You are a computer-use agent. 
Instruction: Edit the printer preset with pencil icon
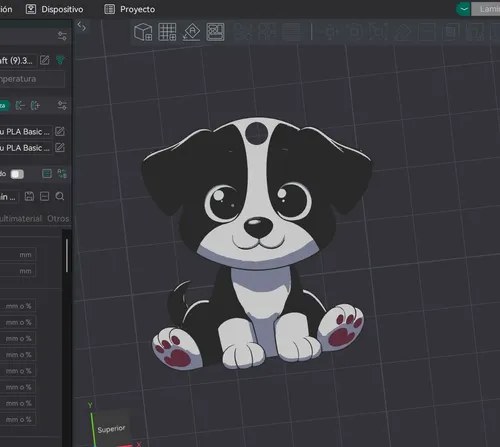(x=44, y=60)
